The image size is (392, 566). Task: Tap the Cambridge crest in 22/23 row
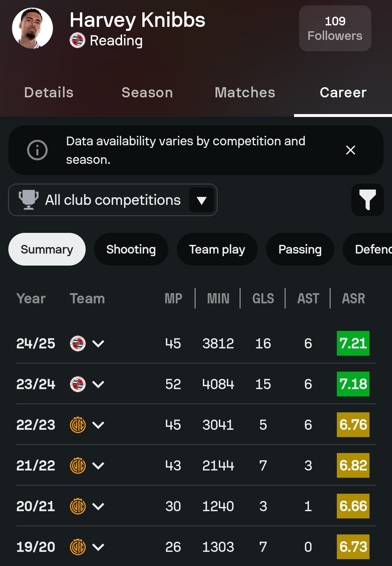78,425
